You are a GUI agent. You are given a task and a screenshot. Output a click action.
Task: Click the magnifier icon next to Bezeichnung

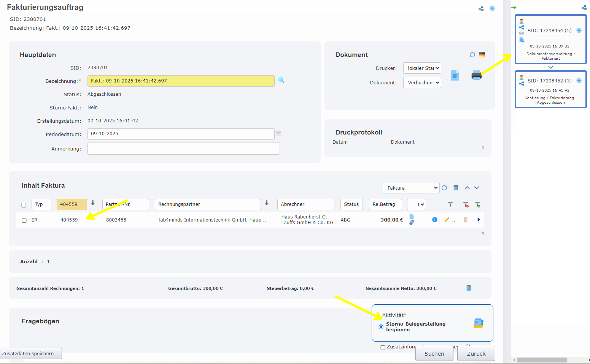click(x=281, y=80)
